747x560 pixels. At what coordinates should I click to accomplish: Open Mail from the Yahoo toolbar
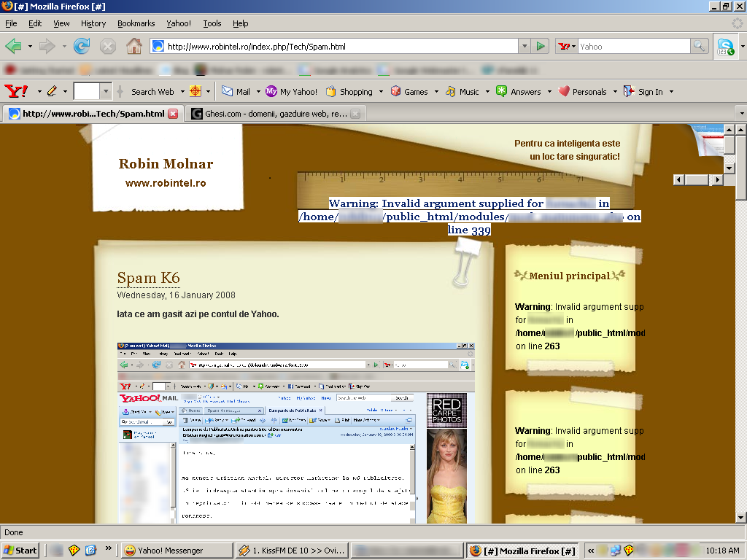(236, 92)
